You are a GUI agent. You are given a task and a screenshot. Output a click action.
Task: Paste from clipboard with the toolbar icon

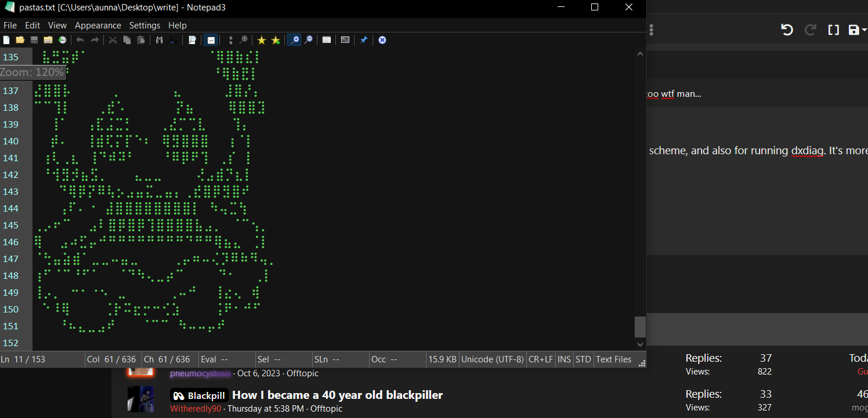coord(140,40)
